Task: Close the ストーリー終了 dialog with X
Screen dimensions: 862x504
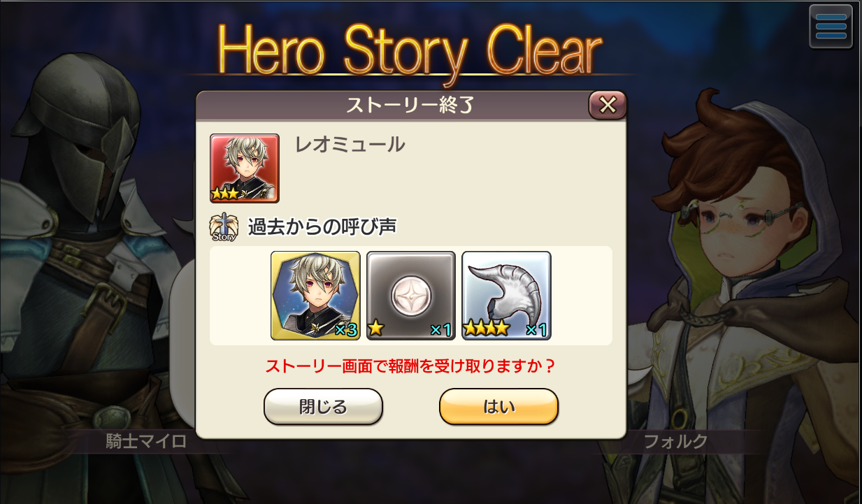Action: [x=608, y=105]
